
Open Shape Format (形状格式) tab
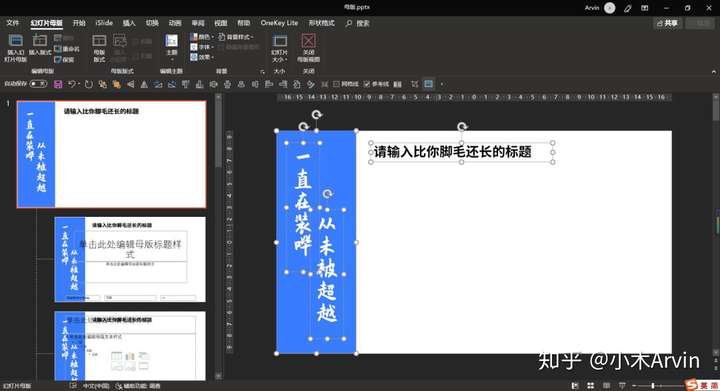tap(321, 22)
